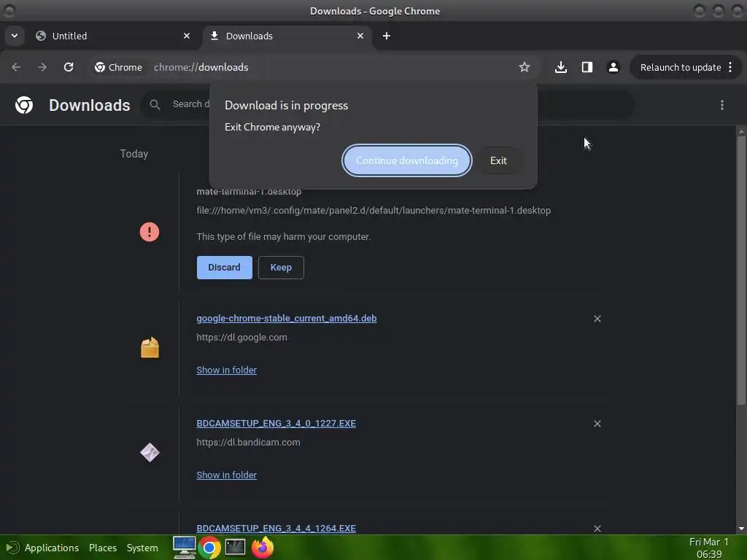Click the MATE logo icon left of Applications
747x560 pixels.
coord(12,548)
